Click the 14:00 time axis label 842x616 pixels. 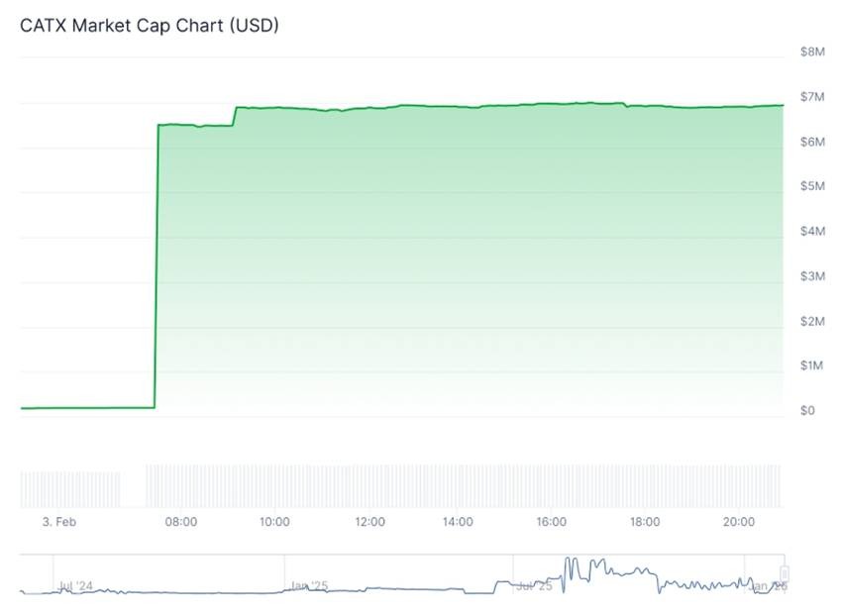point(458,522)
